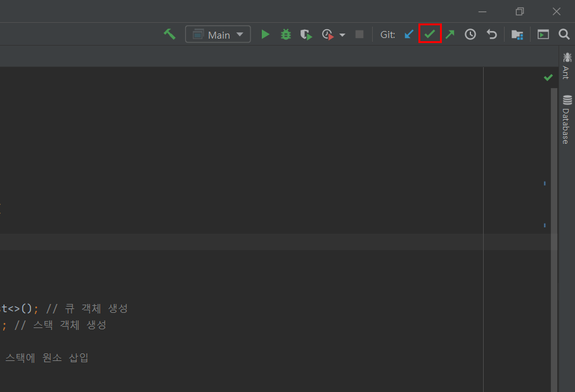This screenshot has height=392, width=575.
Task: Click Git Push arrow
Action: pyautogui.click(x=450, y=34)
